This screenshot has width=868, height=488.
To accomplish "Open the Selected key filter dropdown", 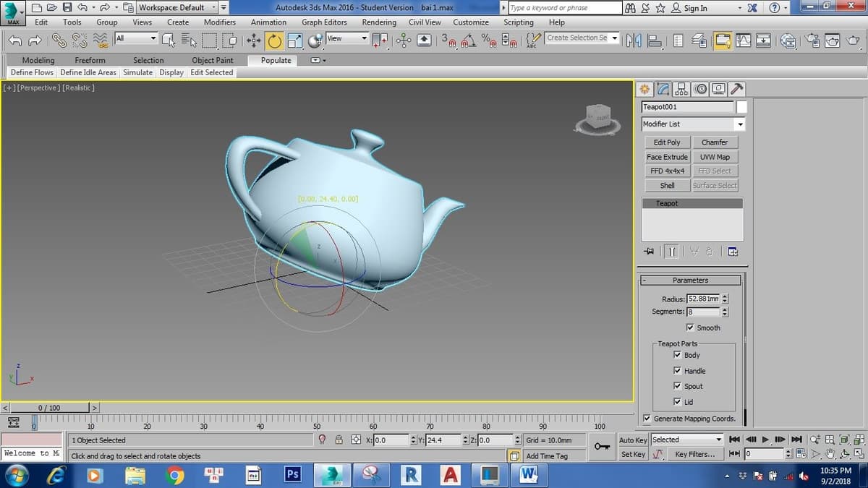I will click(x=687, y=440).
